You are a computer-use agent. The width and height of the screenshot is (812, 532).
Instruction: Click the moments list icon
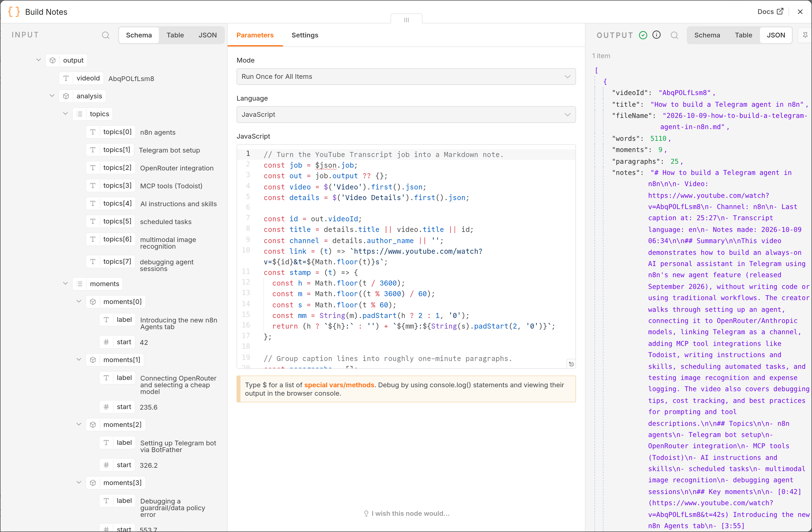pyautogui.click(x=79, y=284)
